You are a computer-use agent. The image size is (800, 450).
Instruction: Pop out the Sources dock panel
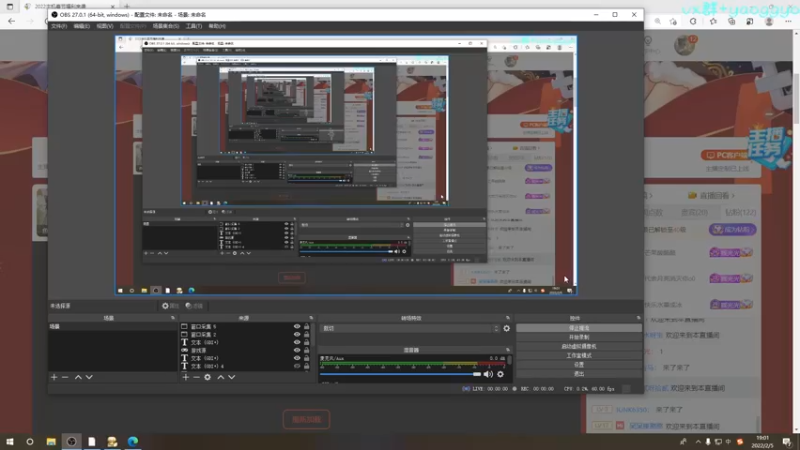pyautogui.click(x=311, y=318)
